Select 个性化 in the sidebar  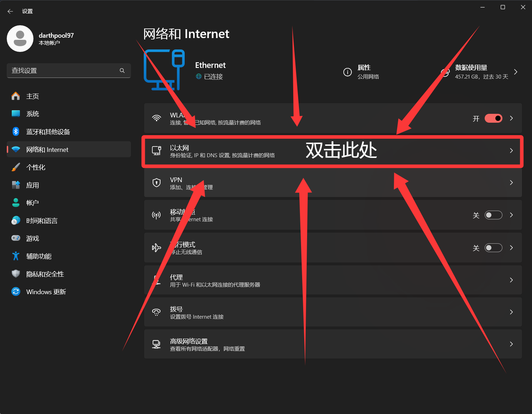[x=36, y=167]
